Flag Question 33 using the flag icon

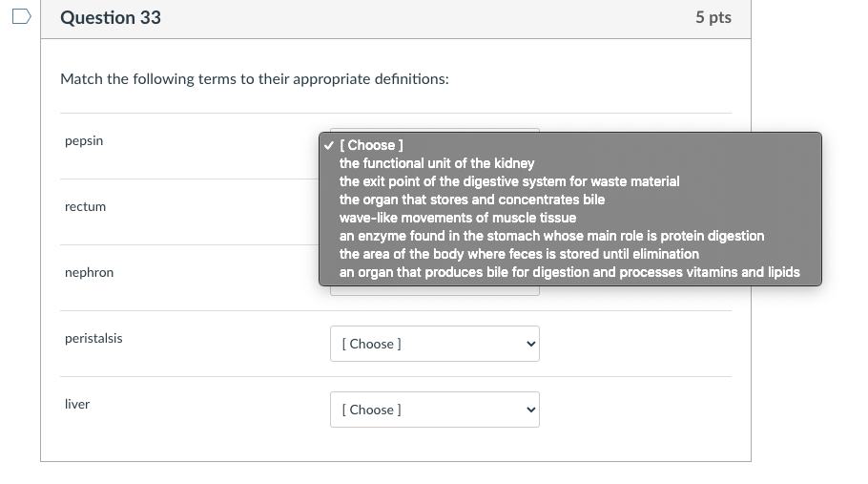(x=22, y=18)
